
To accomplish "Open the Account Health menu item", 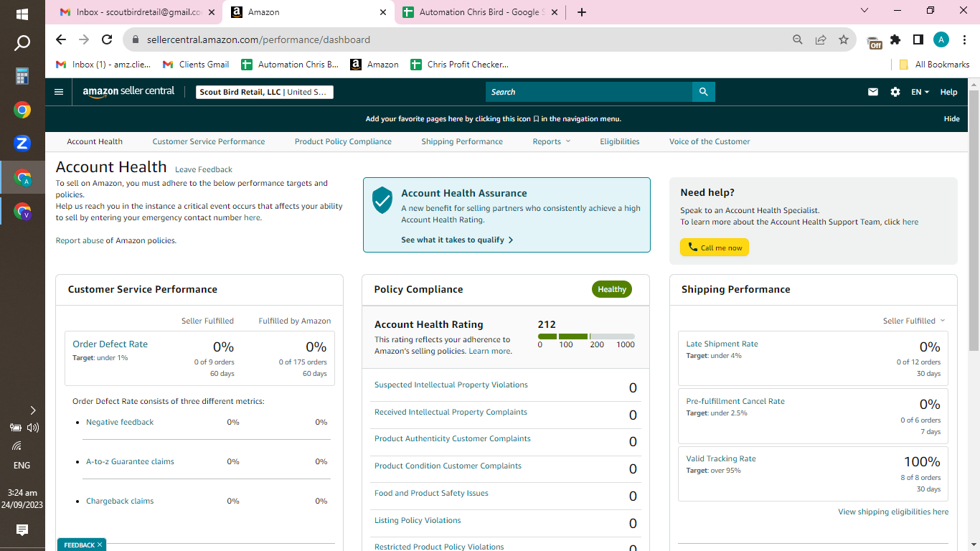I will (95, 141).
